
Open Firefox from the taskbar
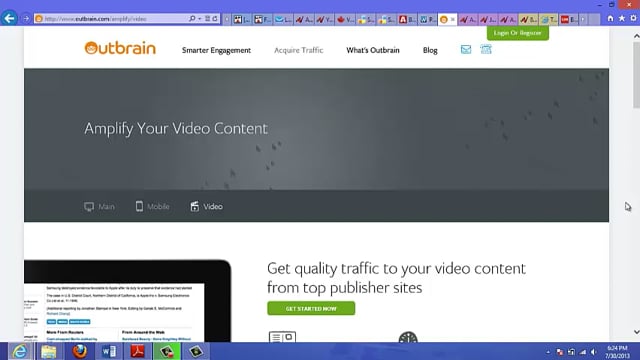click(x=79, y=351)
